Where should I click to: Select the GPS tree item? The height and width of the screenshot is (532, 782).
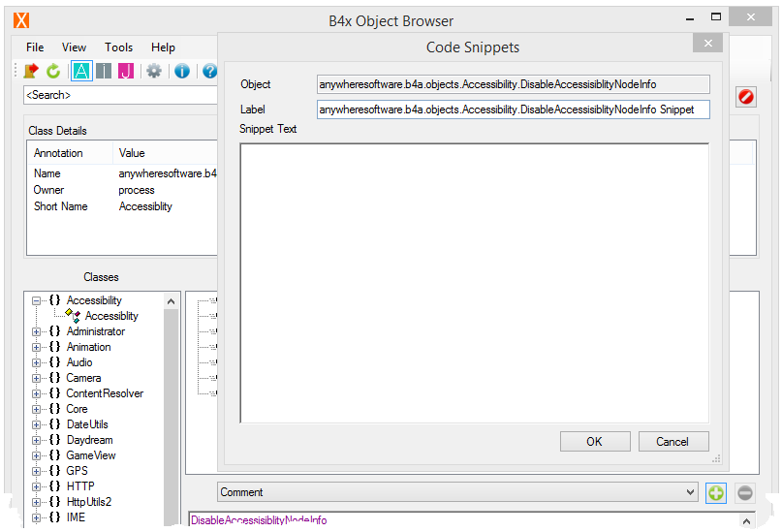tap(77, 471)
